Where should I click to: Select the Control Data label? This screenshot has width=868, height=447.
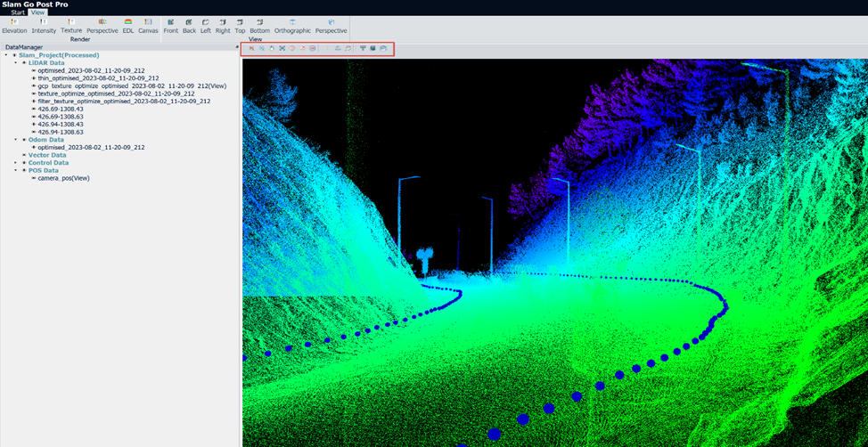(x=49, y=163)
